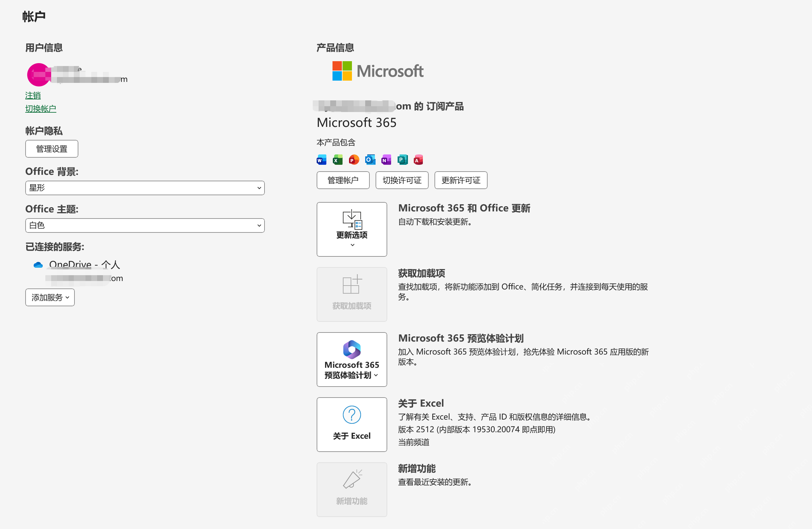
Task: Click the Publisher app icon
Action: (402, 160)
